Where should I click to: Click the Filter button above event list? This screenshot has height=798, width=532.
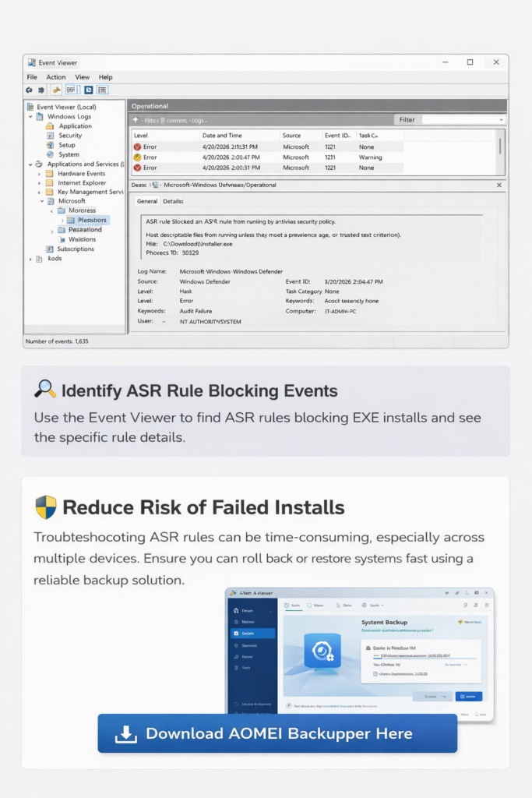pos(407,119)
